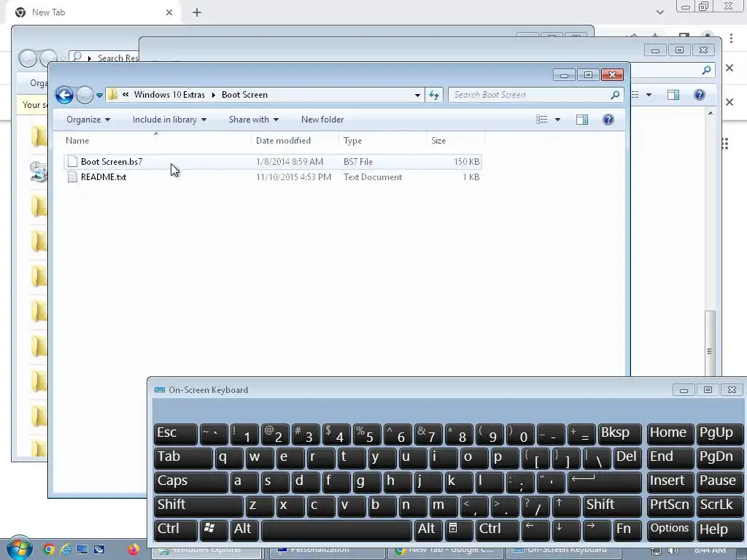The image size is (747, 560).
Task: Click the vertical scrollbar thumb in middle explorer window
Action: (x=711, y=343)
